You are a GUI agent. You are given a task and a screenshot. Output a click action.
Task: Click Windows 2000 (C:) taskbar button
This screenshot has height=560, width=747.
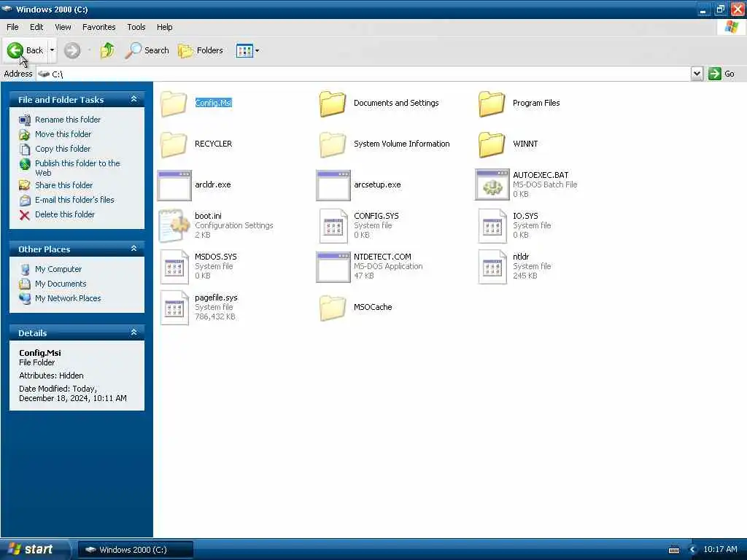pyautogui.click(x=135, y=550)
